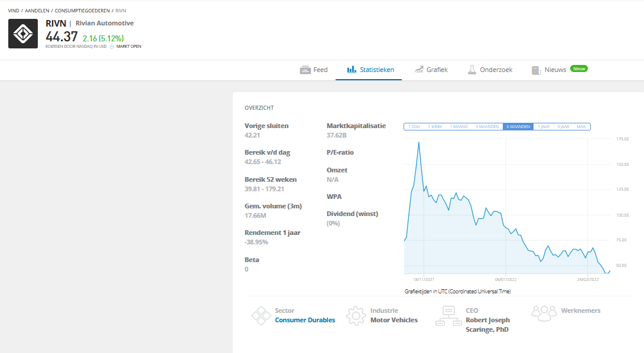Click the current price 44.37

61,37
